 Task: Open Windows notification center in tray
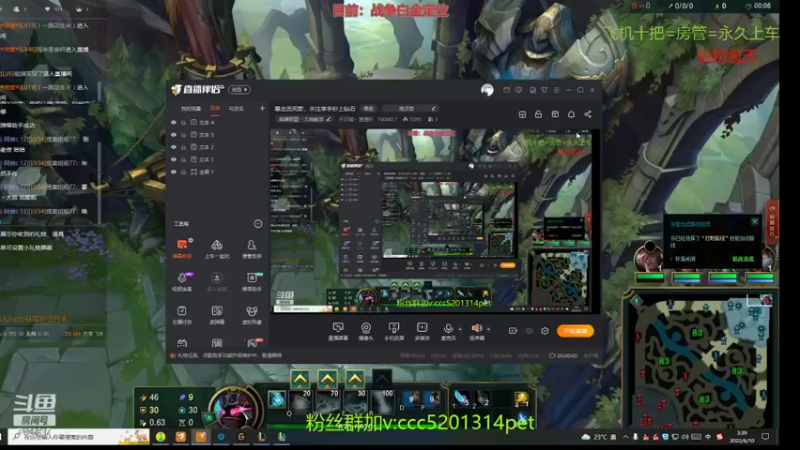tap(765, 437)
